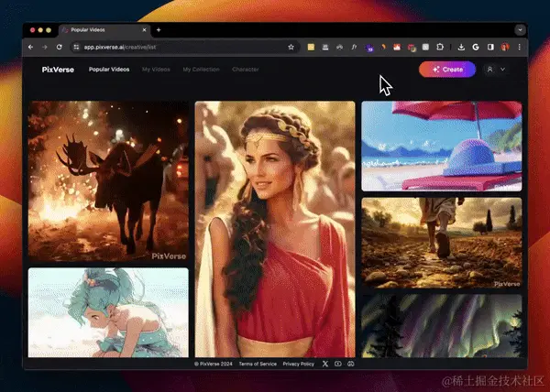The height and width of the screenshot is (392, 550).
Task: Open the beach umbrella video thumbnail
Action: [x=442, y=146]
